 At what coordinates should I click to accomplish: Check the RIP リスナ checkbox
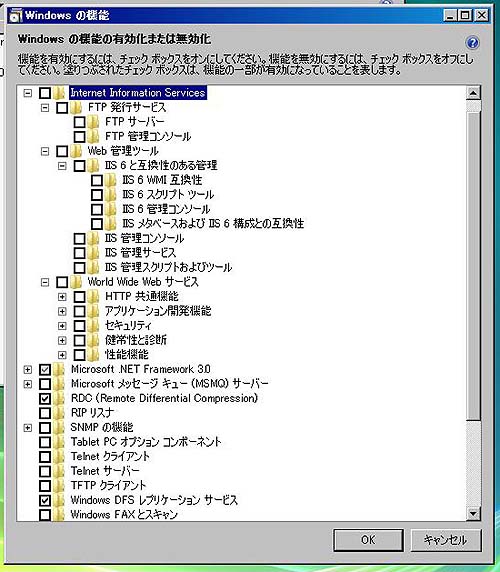pyautogui.click(x=45, y=413)
